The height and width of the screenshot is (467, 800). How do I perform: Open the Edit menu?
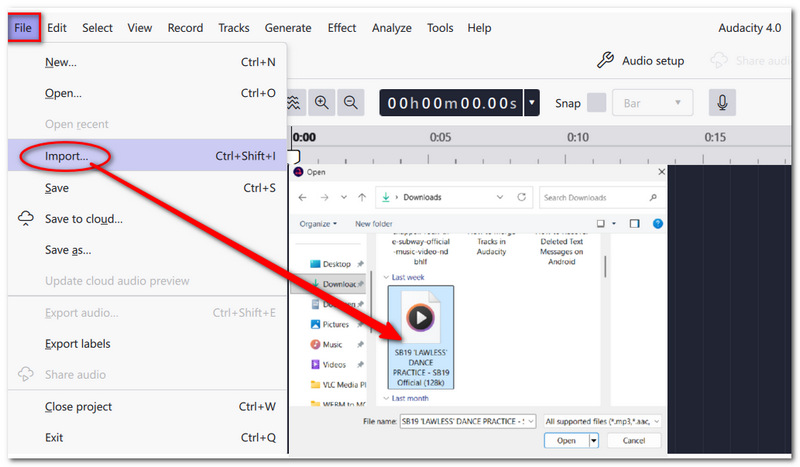(57, 28)
